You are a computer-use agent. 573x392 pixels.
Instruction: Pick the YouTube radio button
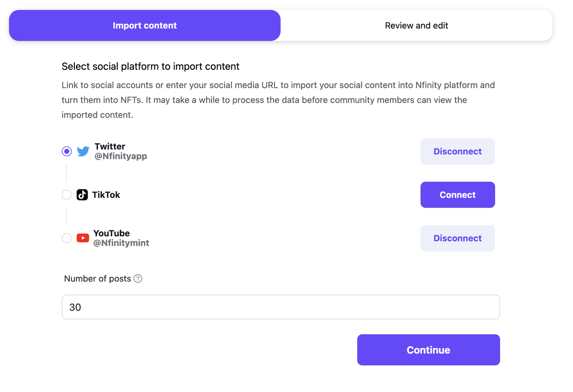point(67,238)
